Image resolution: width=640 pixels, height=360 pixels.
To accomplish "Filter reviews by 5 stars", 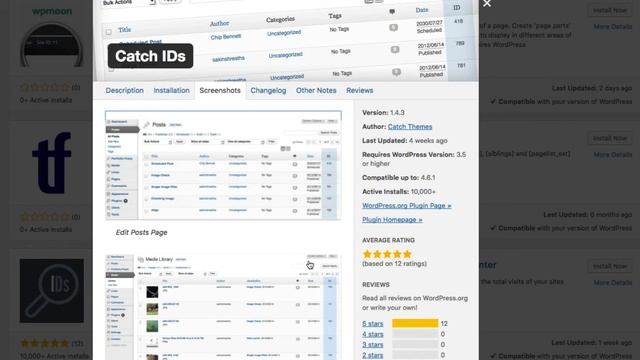I will pos(373,324).
